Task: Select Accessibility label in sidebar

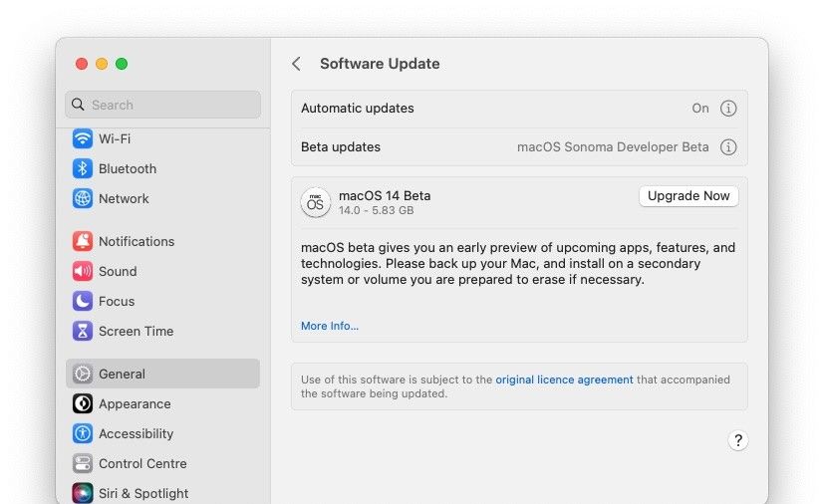Action: (137, 433)
